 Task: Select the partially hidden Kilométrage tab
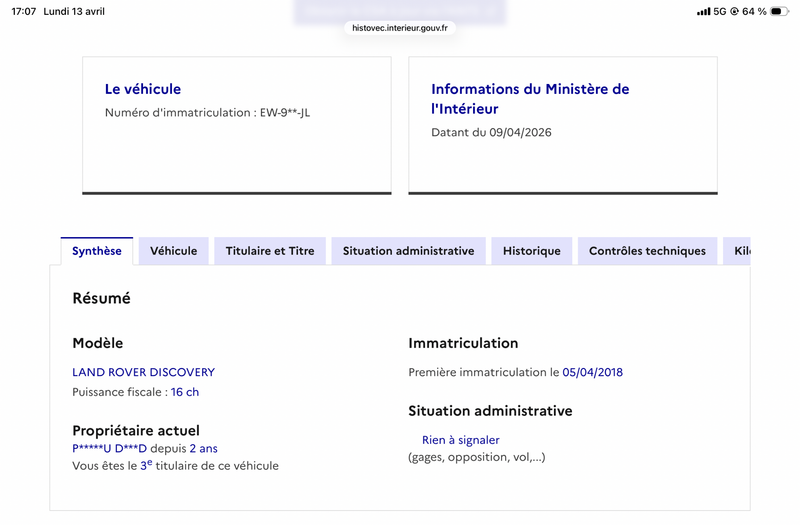tap(737, 251)
